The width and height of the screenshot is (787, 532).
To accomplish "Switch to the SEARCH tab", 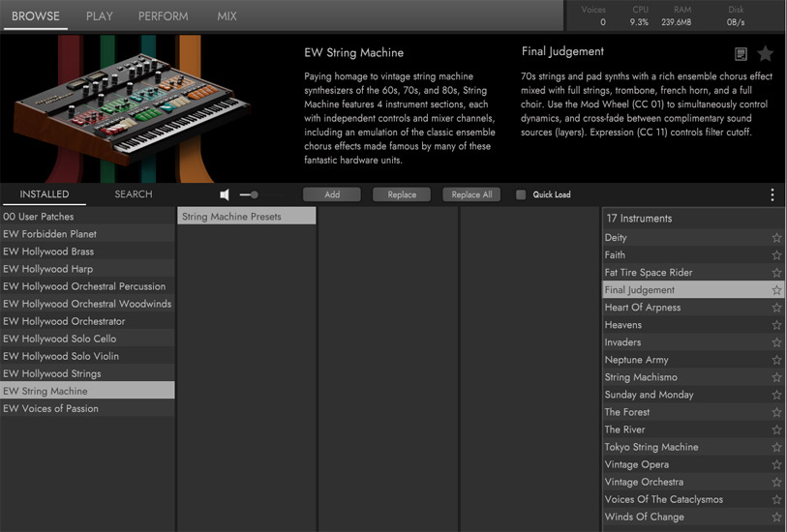I will pos(133,194).
